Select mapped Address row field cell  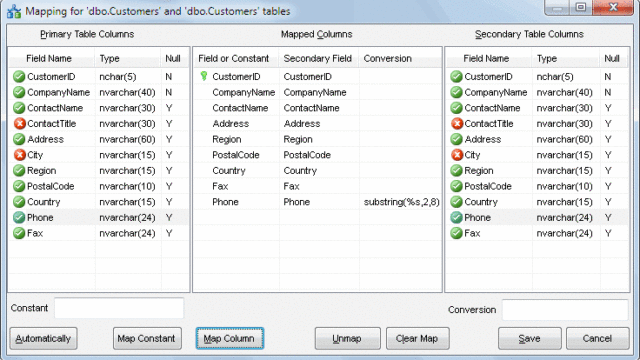click(x=231, y=124)
